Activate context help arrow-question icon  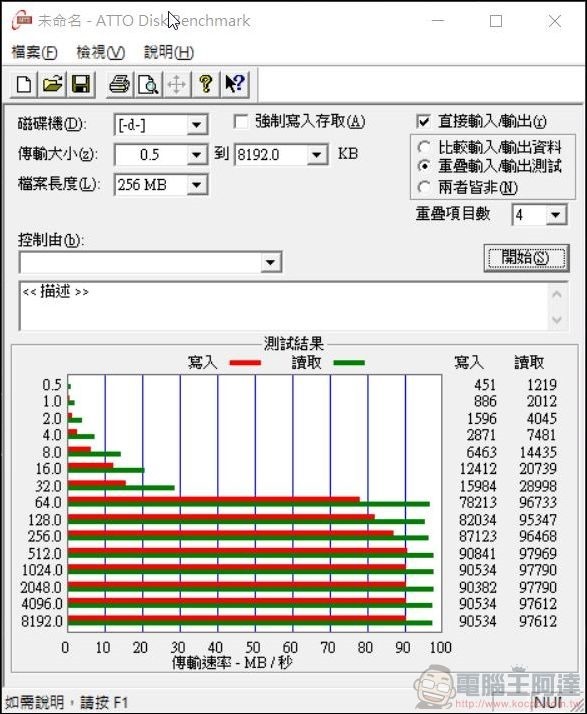tap(235, 84)
